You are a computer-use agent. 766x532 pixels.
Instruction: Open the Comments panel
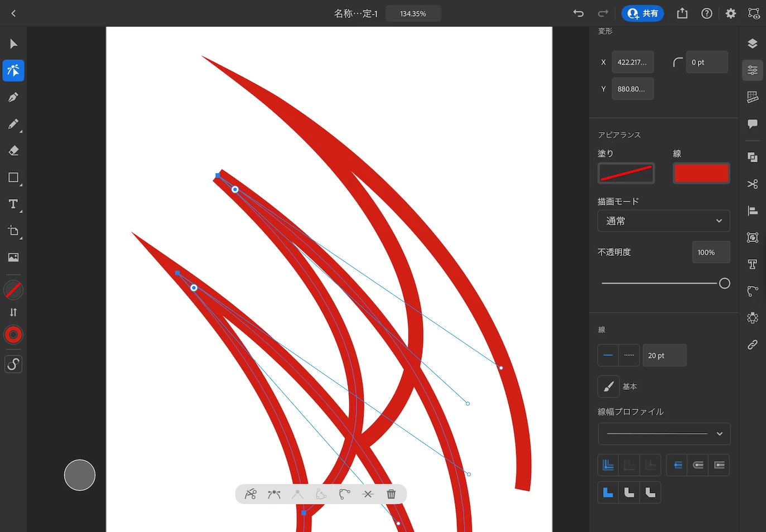point(753,124)
